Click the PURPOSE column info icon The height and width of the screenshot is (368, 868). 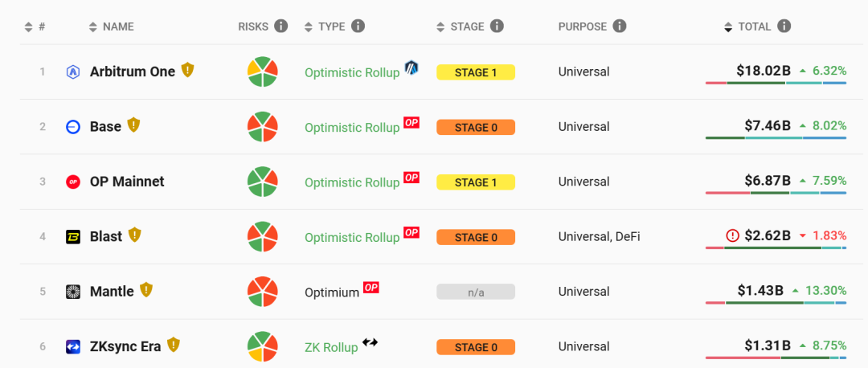(619, 27)
